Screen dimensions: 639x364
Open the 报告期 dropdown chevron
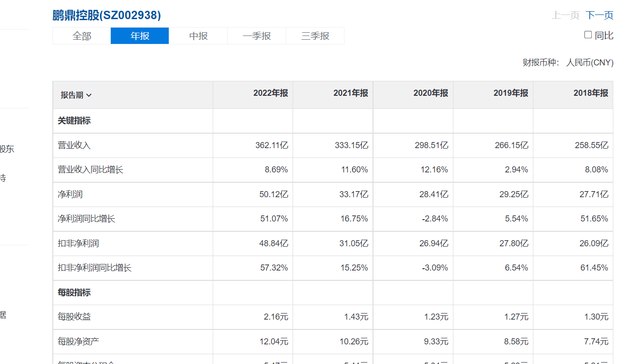[89, 95]
